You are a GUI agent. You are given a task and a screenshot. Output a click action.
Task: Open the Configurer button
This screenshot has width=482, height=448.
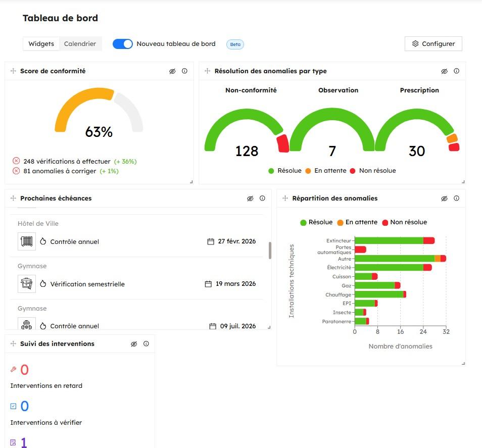coord(432,43)
